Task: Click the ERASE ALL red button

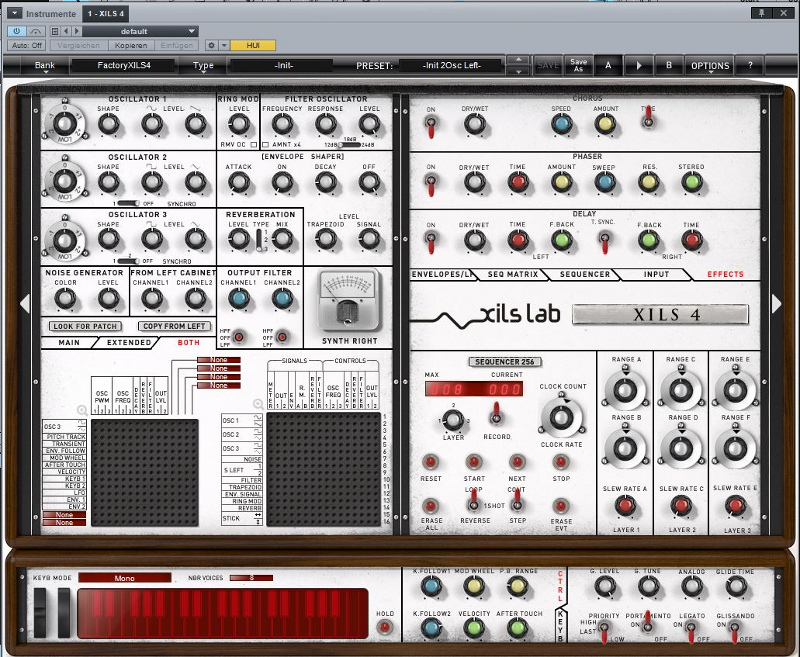Action: pyautogui.click(x=431, y=506)
